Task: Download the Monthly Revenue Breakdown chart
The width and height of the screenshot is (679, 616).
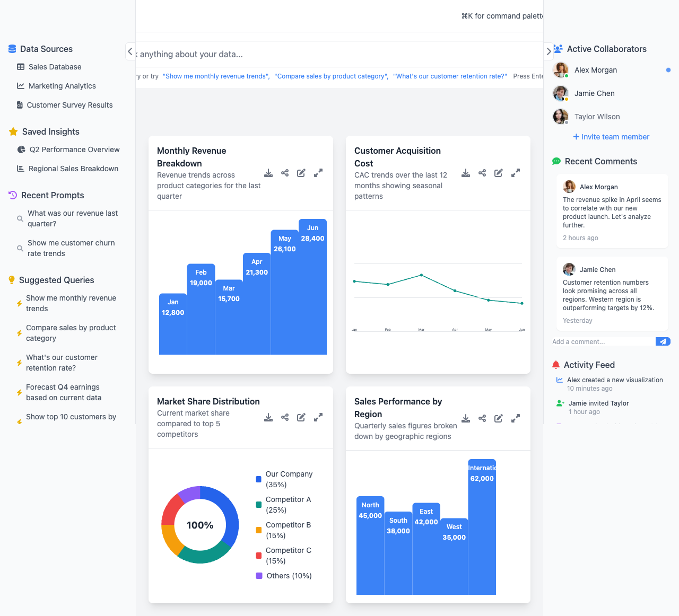Action: pyautogui.click(x=268, y=173)
